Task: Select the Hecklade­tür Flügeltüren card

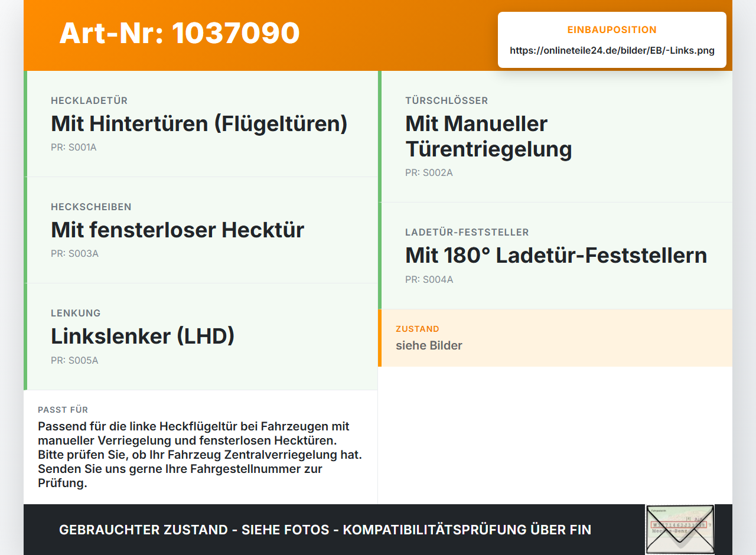Action: coord(201,124)
